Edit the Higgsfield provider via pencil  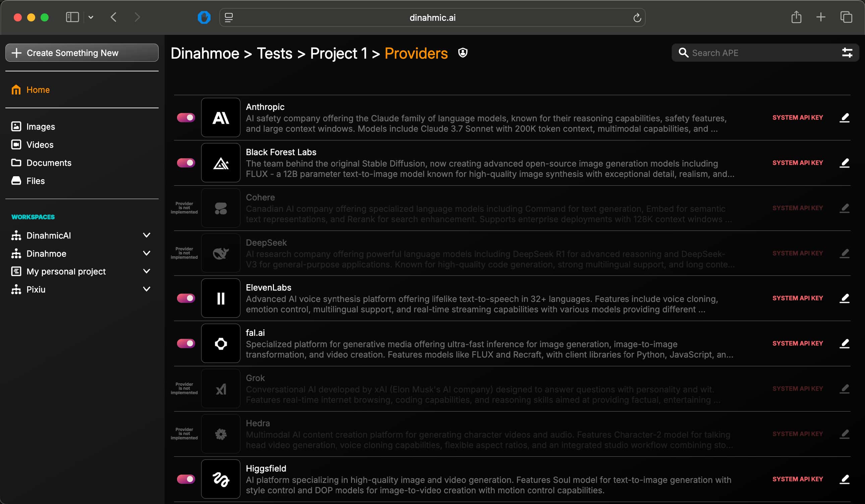(x=844, y=479)
